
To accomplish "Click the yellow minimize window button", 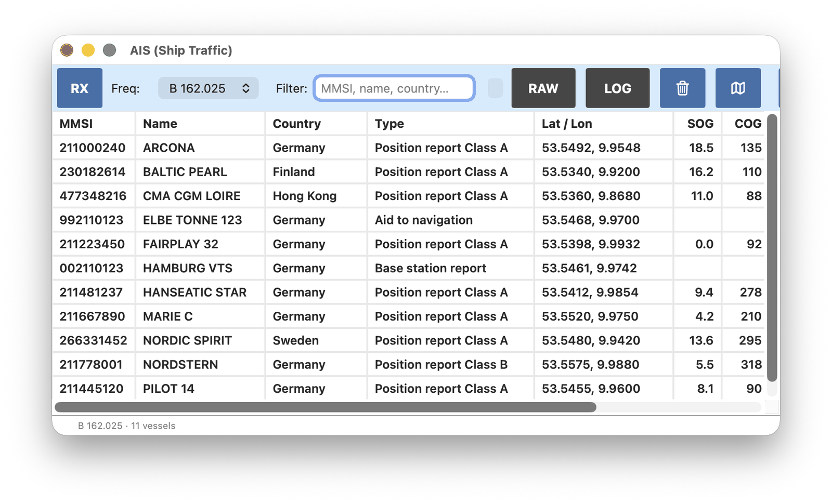I will [x=88, y=50].
